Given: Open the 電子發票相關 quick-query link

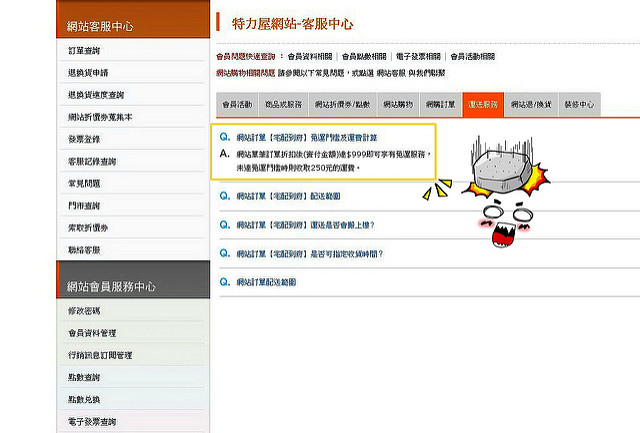Looking at the screenshot, I should coord(418,56).
